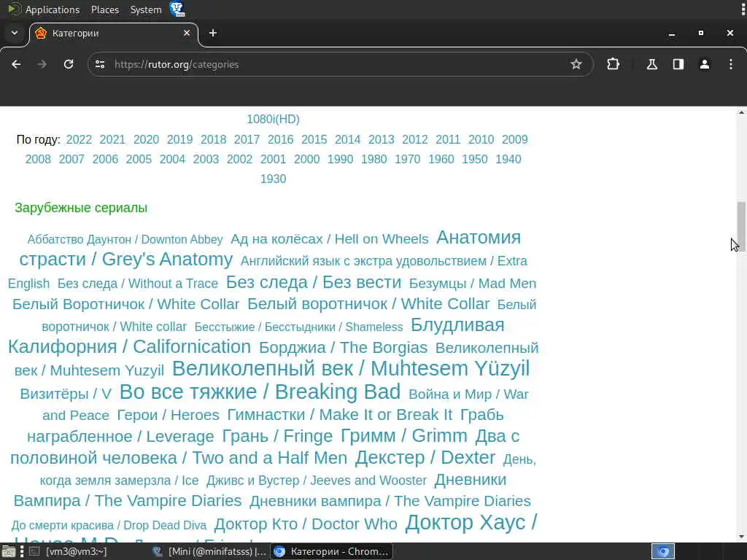Switch to the Категории tab
Viewport: 747px width, 560px height.
(114, 33)
